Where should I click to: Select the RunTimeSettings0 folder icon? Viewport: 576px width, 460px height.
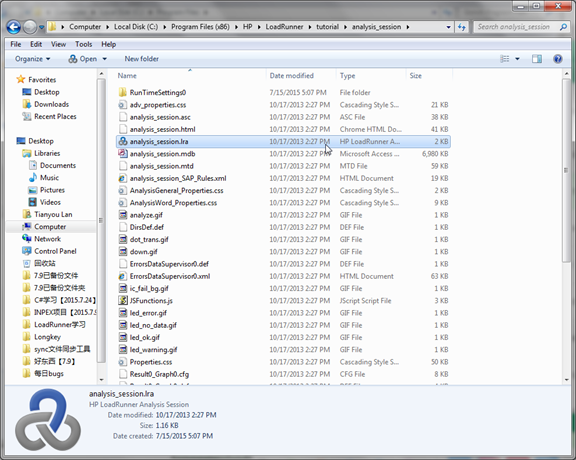pos(123,92)
